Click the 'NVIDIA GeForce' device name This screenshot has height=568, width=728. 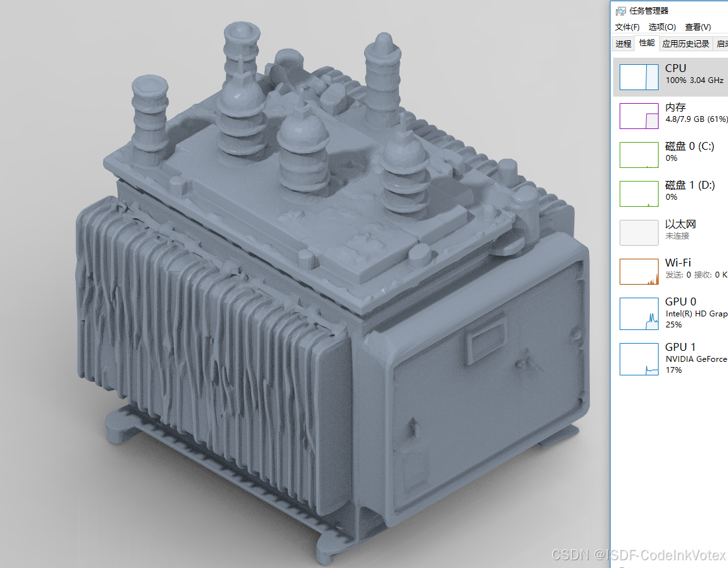(696, 359)
